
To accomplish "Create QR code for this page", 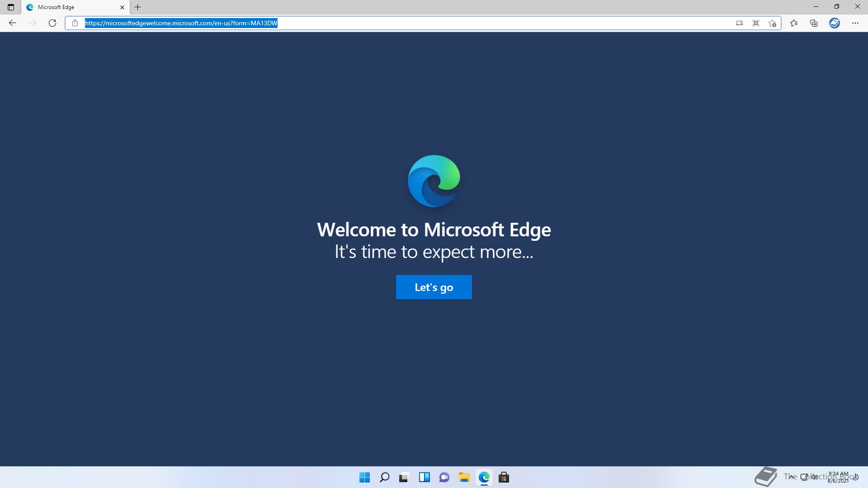I will [x=756, y=23].
